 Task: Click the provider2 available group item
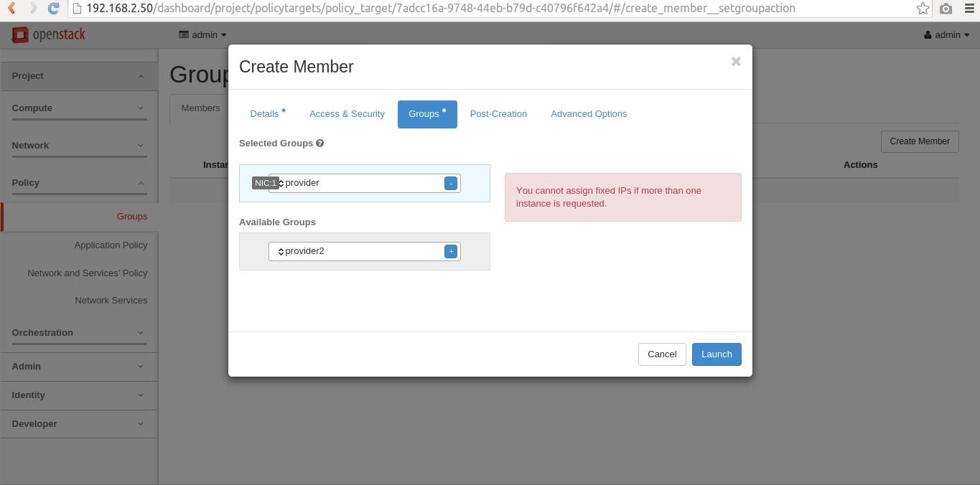click(365, 252)
